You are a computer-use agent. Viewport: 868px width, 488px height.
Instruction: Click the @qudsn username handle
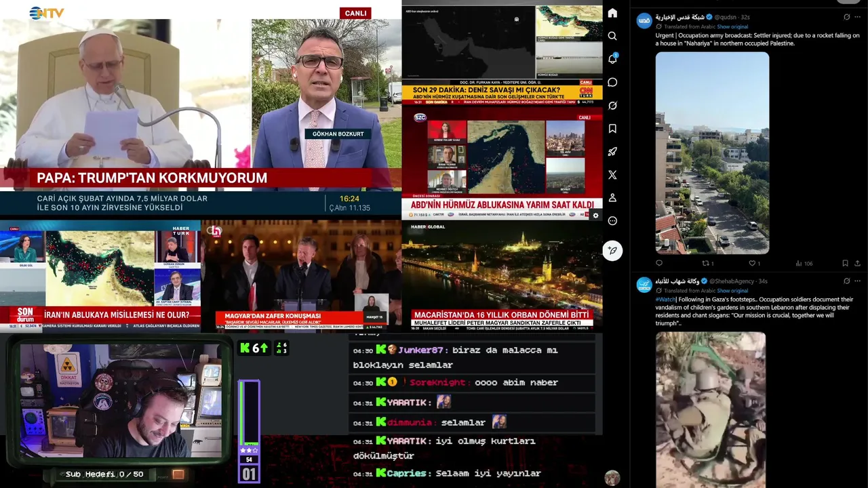[x=725, y=17]
